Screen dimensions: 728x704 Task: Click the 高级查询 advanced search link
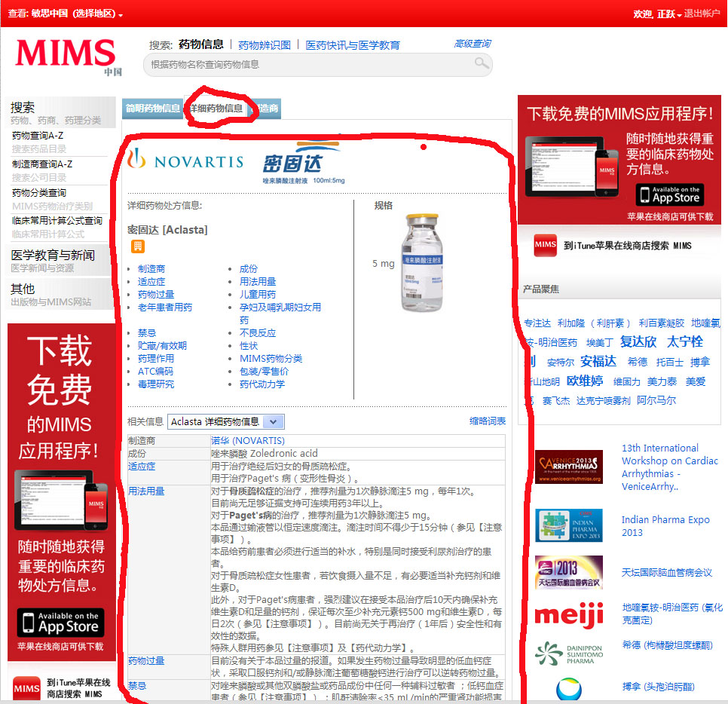point(473,44)
